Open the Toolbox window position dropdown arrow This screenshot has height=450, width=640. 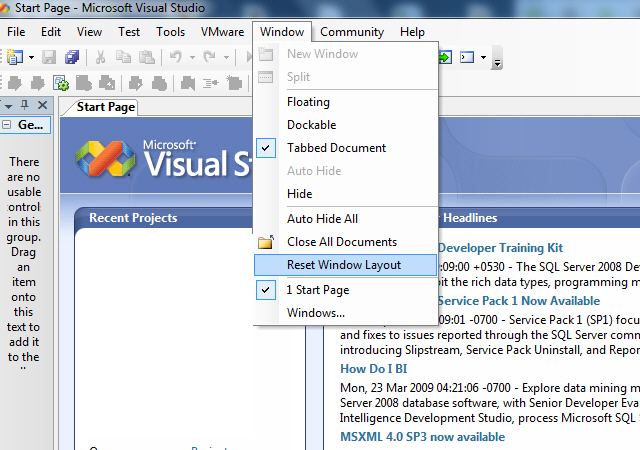pyautogui.click(x=8, y=106)
